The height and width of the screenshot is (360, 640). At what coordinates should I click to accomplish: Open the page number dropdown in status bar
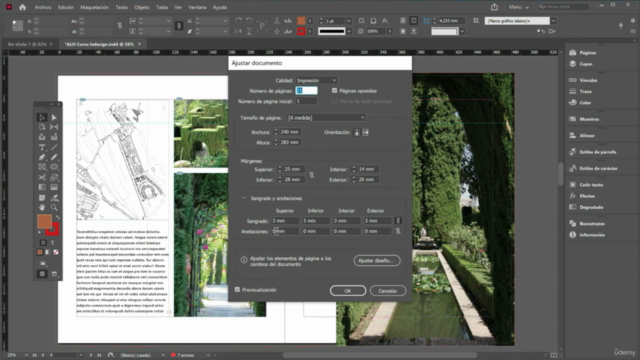pos(81,355)
